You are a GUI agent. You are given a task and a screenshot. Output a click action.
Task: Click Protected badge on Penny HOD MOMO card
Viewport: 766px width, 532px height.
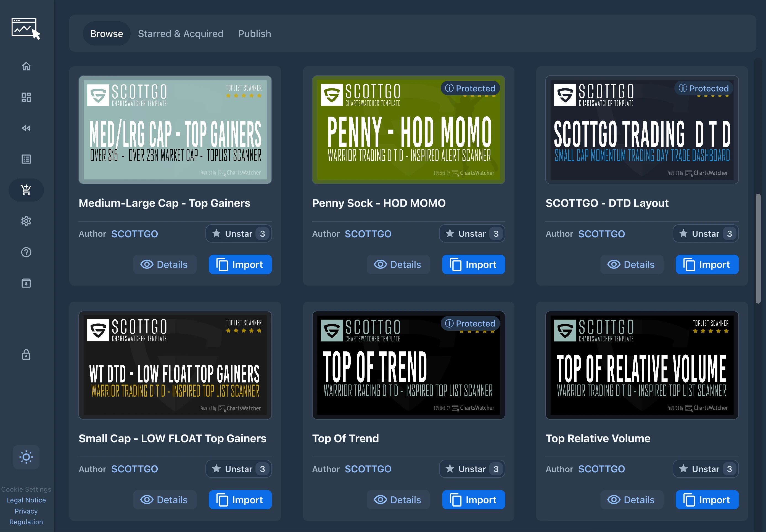pyautogui.click(x=471, y=88)
